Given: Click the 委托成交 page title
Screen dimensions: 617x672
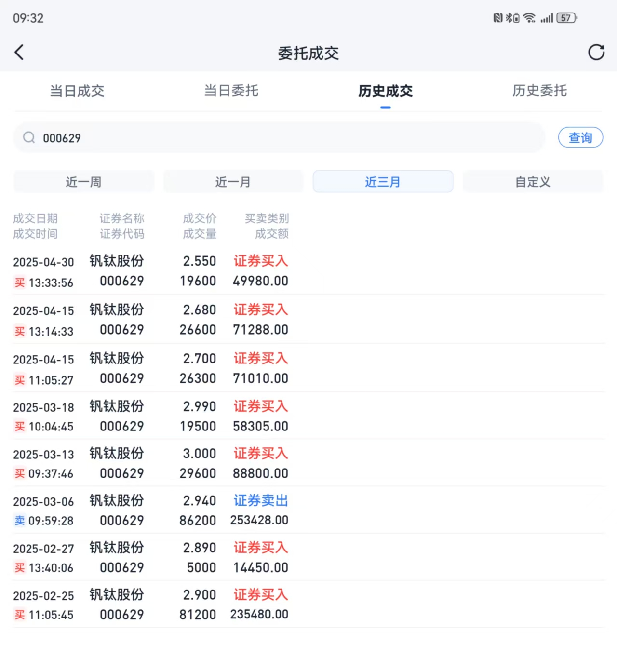Looking at the screenshot, I should [308, 53].
